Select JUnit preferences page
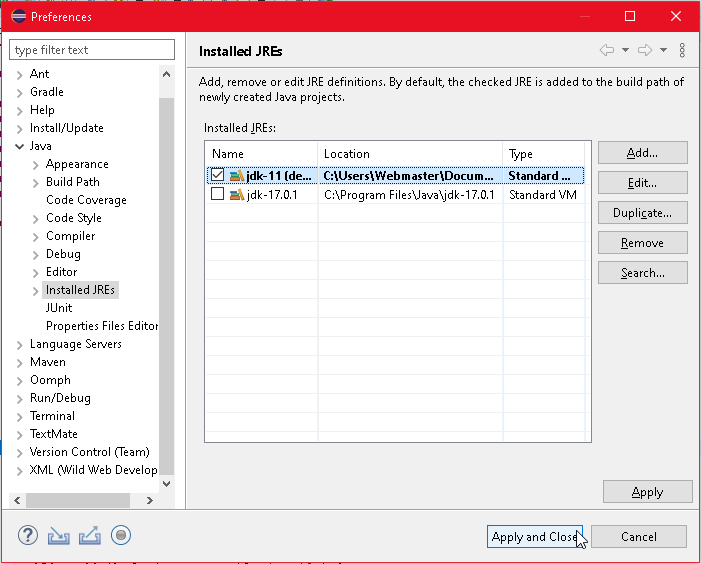 click(59, 308)
